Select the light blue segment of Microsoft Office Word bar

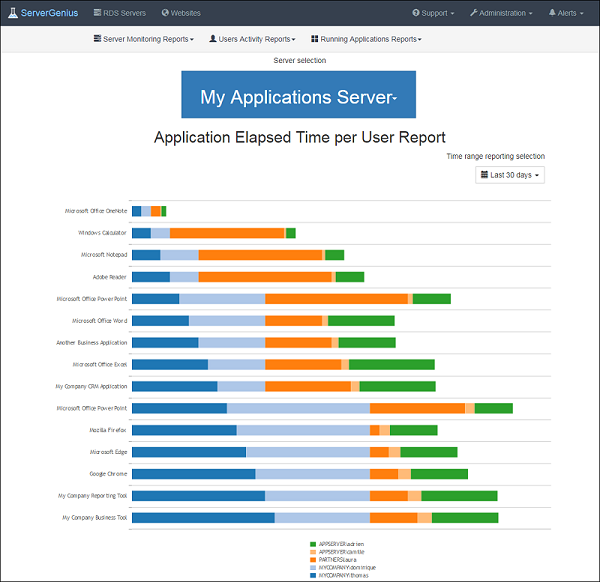point(227,321)
